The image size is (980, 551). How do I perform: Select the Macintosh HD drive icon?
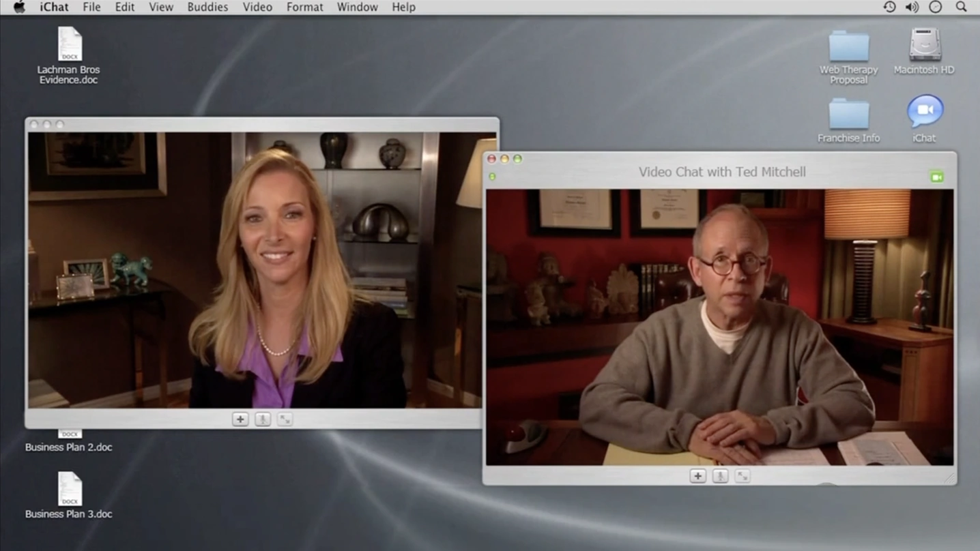coord(925,45)
